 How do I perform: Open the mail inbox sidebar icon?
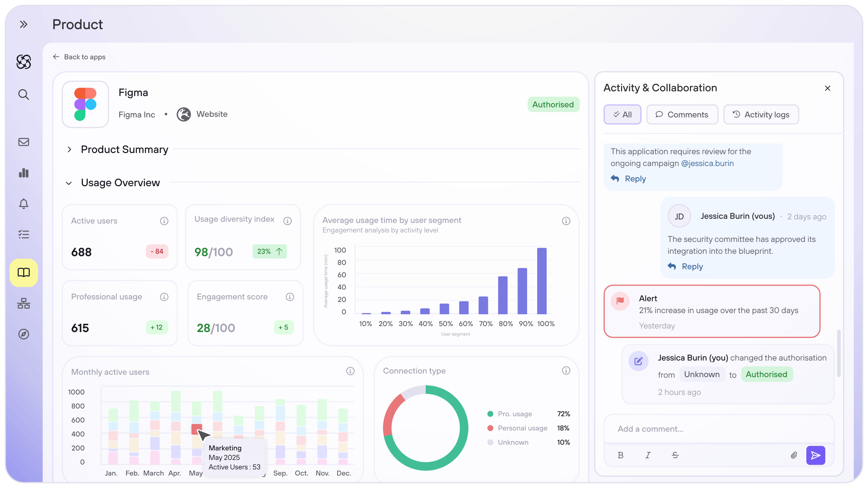(x=23, y=142)
